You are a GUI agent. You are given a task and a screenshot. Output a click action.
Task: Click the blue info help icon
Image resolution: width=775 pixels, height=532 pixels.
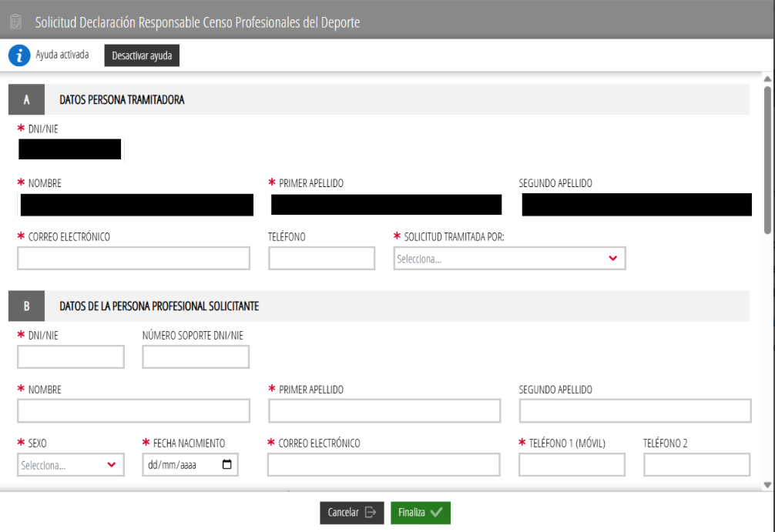[x=19, y=55]
